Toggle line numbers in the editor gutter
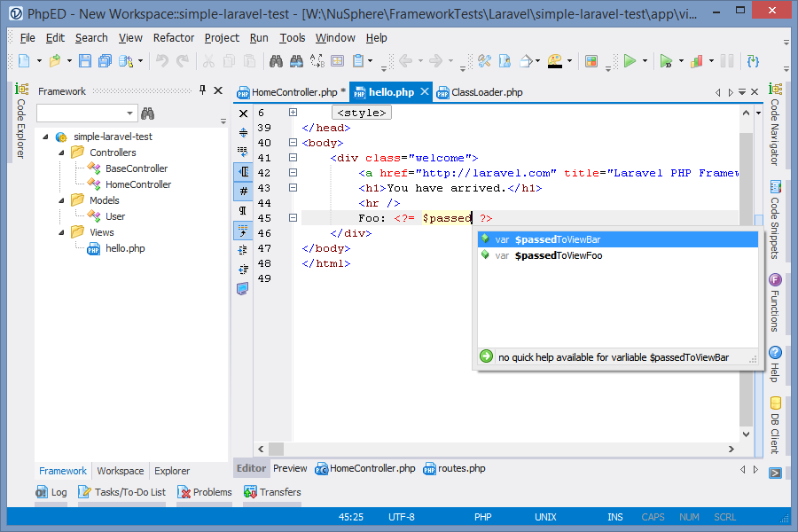 pos(242,190)
